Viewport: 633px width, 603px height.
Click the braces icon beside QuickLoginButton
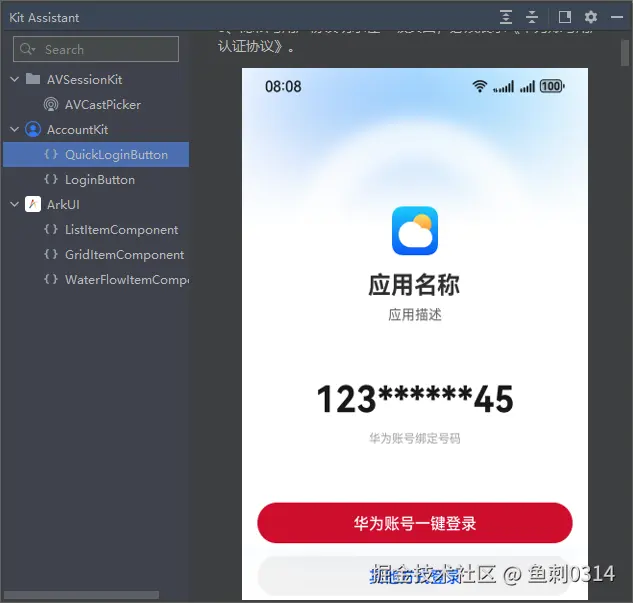coord(51,154)
